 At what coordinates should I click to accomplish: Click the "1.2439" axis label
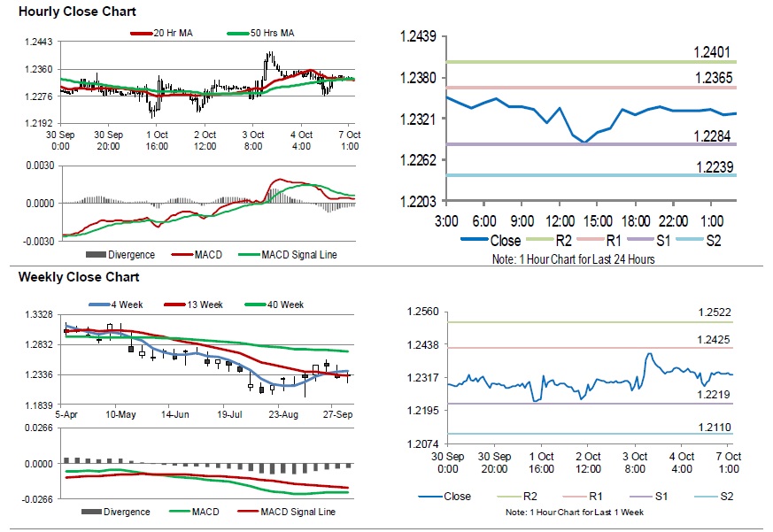[x=418, y=36]
